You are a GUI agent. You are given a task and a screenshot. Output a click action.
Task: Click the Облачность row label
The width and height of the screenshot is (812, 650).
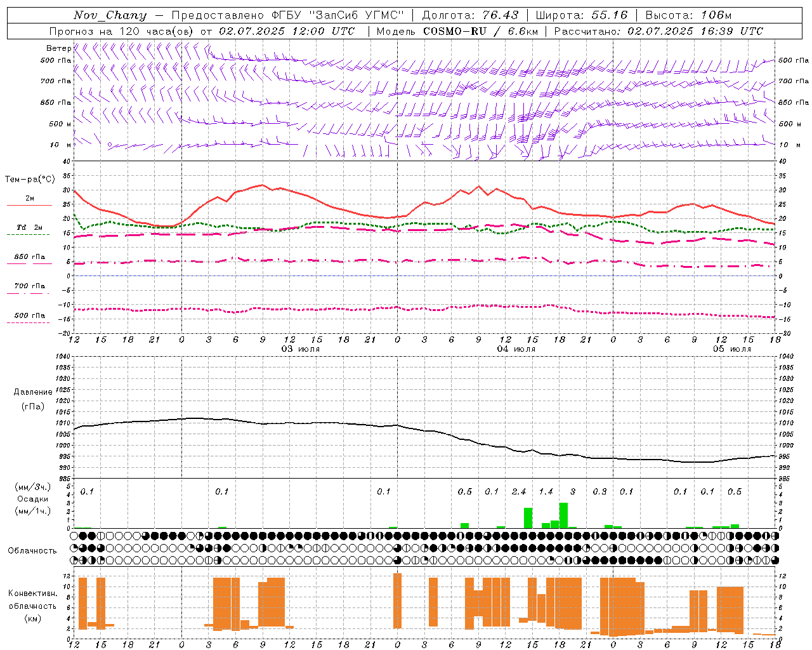tap(32, 551)
